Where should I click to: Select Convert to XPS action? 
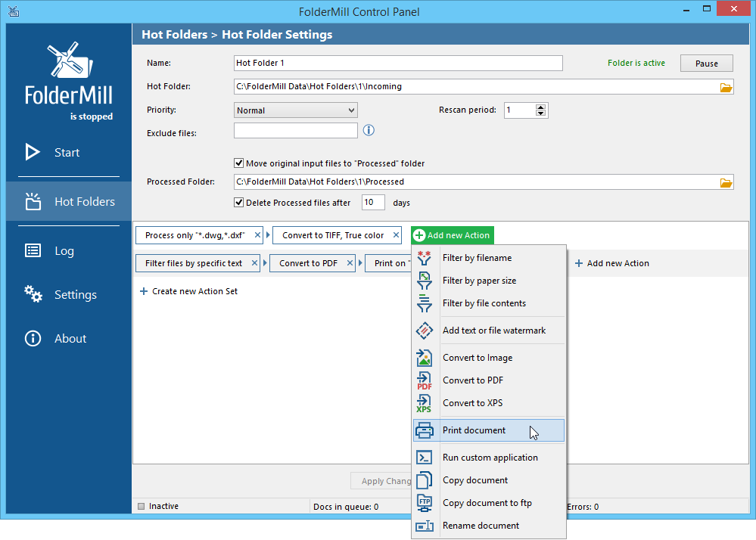489,403
